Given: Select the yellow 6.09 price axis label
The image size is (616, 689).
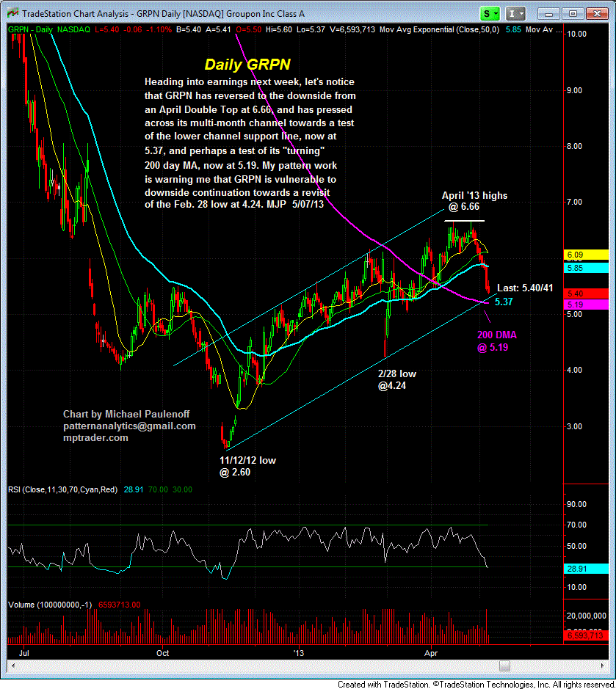Looking at the screenshot, I should click(x=586, y=255).
